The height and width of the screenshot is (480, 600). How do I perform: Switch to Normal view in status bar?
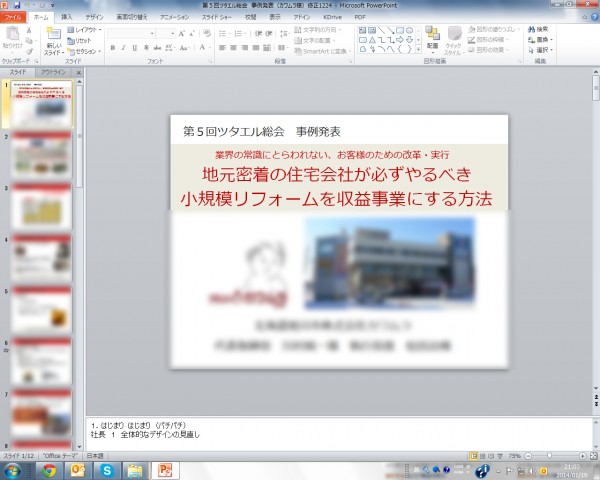click(x=474, y=456)
